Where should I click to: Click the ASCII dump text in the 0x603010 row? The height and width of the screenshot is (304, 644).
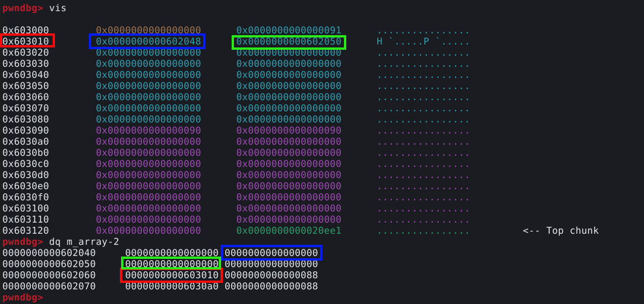coord(423,42)
